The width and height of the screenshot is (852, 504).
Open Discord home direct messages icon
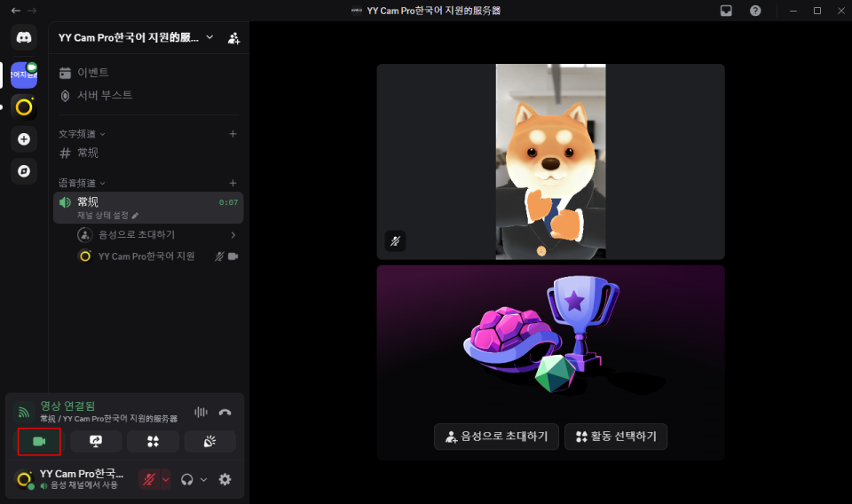[24, 37]
